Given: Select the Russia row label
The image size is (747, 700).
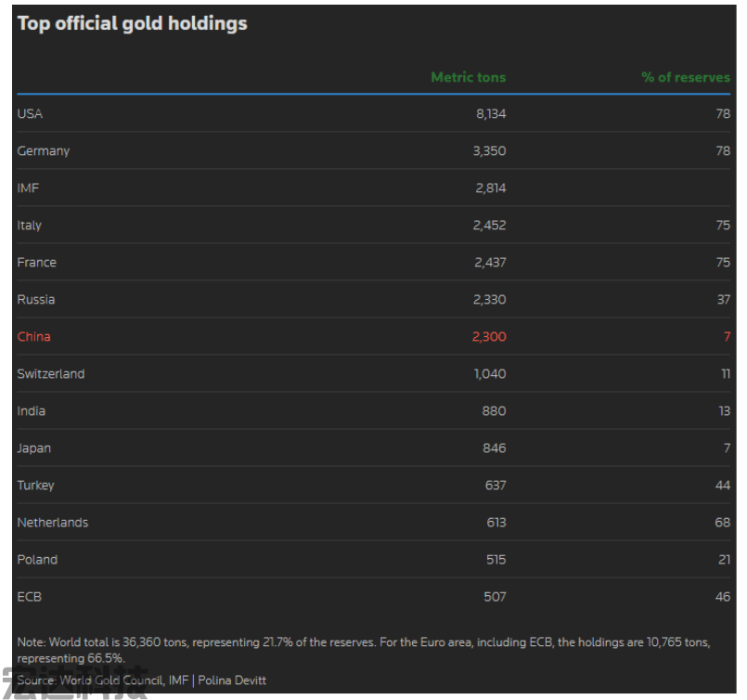Looking at the screenshot, I should click(x=35, y=299).
